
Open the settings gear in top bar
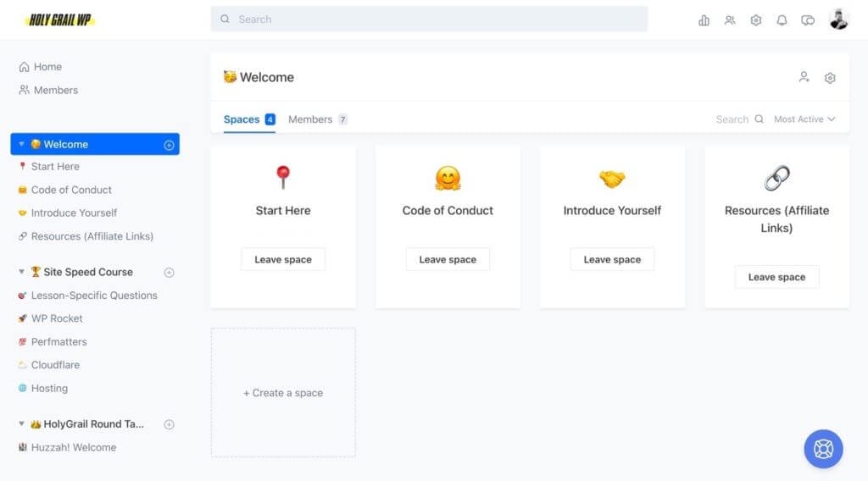pyautogui.click(x=755, y=20)
